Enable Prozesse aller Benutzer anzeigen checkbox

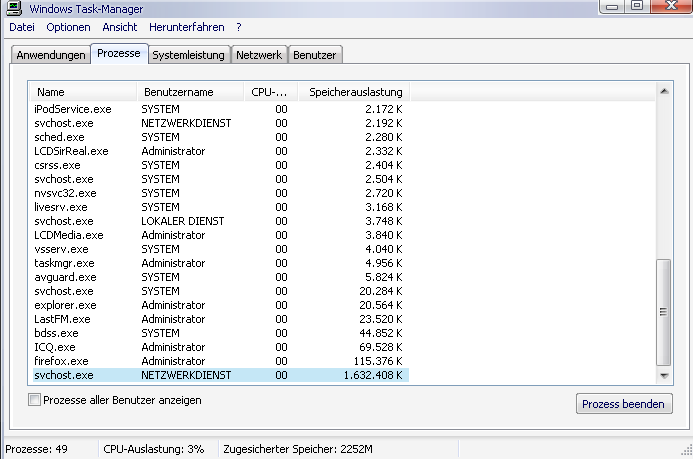click(x=34, y=400)
